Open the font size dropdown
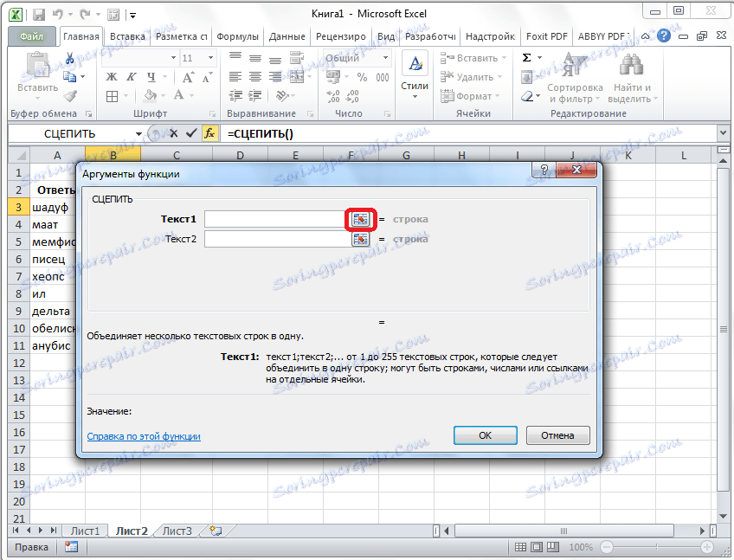 pyautogui.click(x=210, y=58)
